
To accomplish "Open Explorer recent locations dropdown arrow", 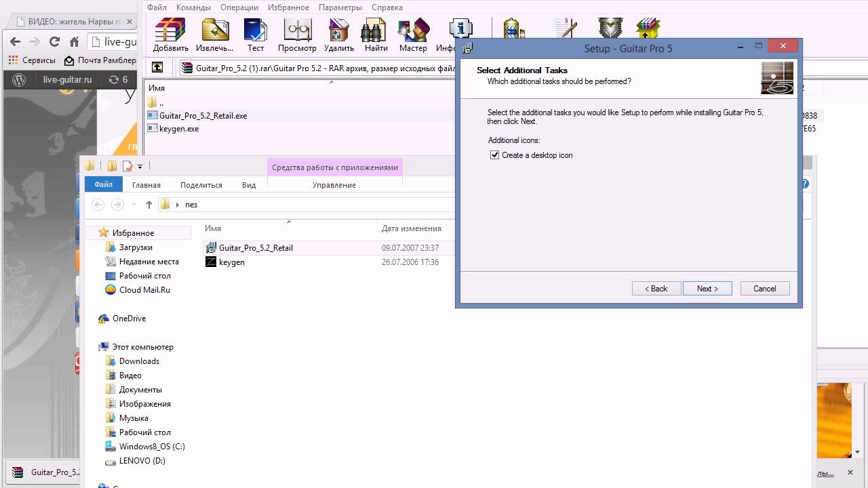I will coord(134,205).
